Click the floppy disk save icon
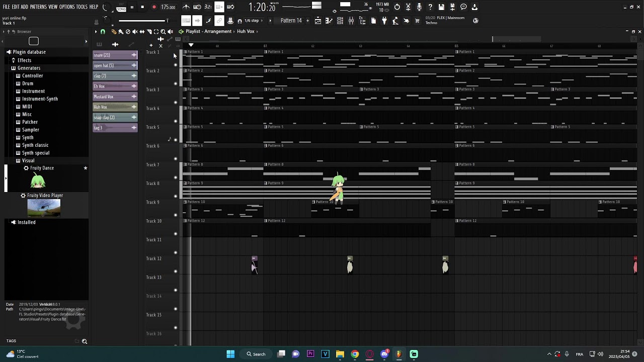The image size is (644, 362). point(441,7)
